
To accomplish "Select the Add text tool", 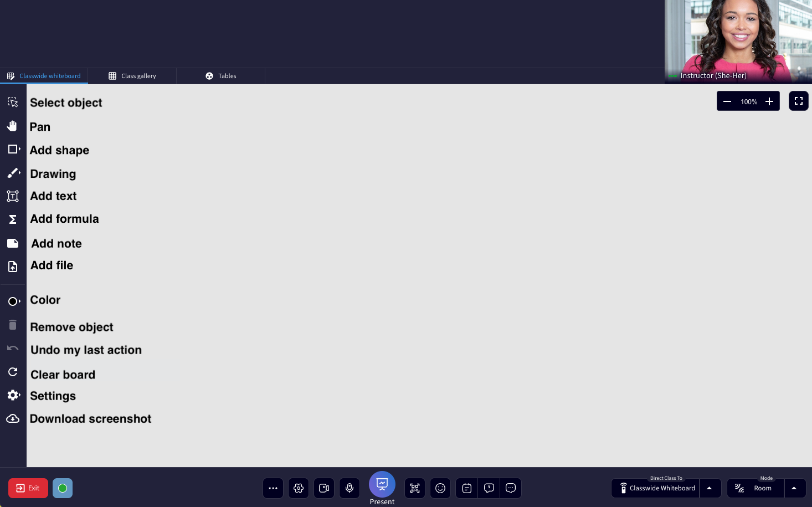I will pyautogui.click(x=13, y=196).
